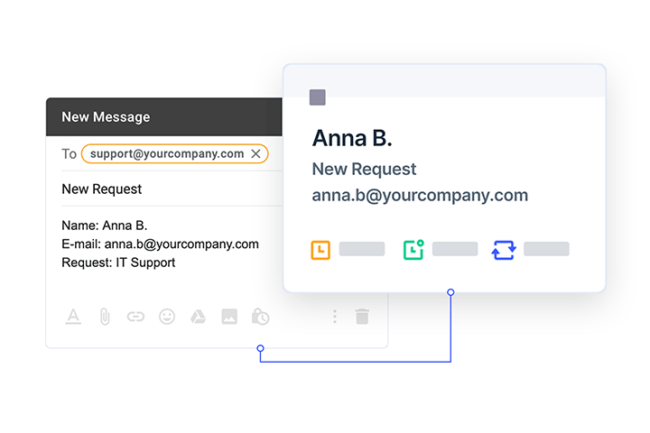Image resolution: width=650 pixels, height=433 pixels.
Task: Select the gray square checkbox on the card
Action: point(318,97)
